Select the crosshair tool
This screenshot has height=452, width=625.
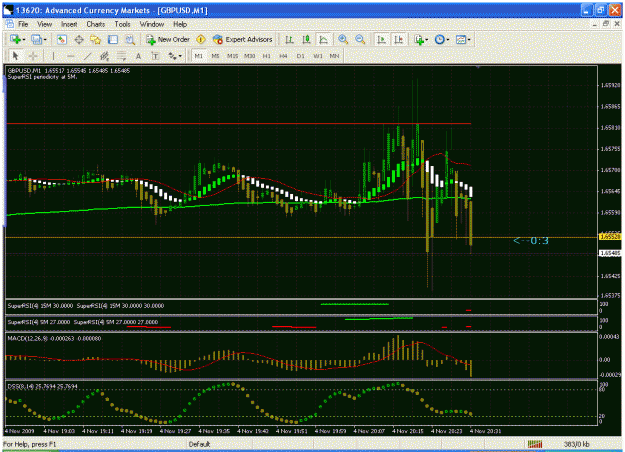pyautogui.click(x=33, y=56)
